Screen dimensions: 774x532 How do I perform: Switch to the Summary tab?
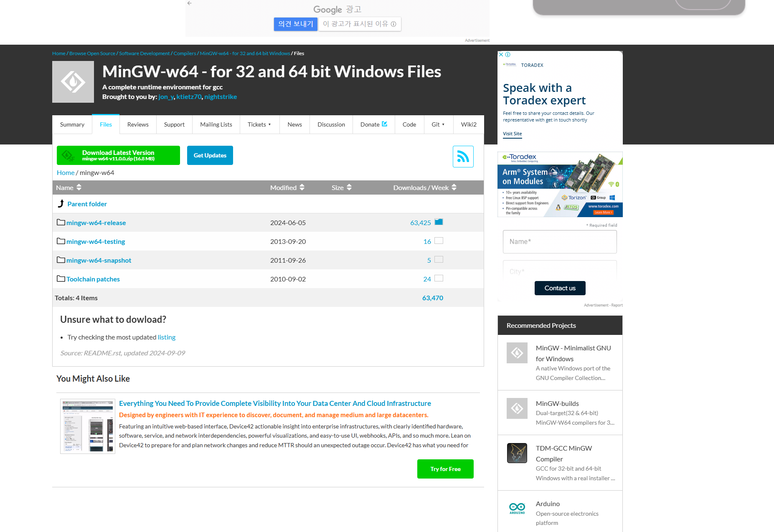pyautogui.click(x=72, y=124)
